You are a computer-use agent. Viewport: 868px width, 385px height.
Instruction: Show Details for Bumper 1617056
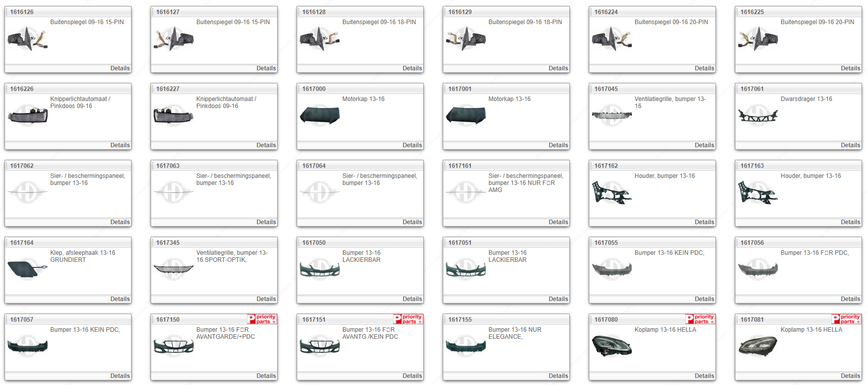(850, 299)
